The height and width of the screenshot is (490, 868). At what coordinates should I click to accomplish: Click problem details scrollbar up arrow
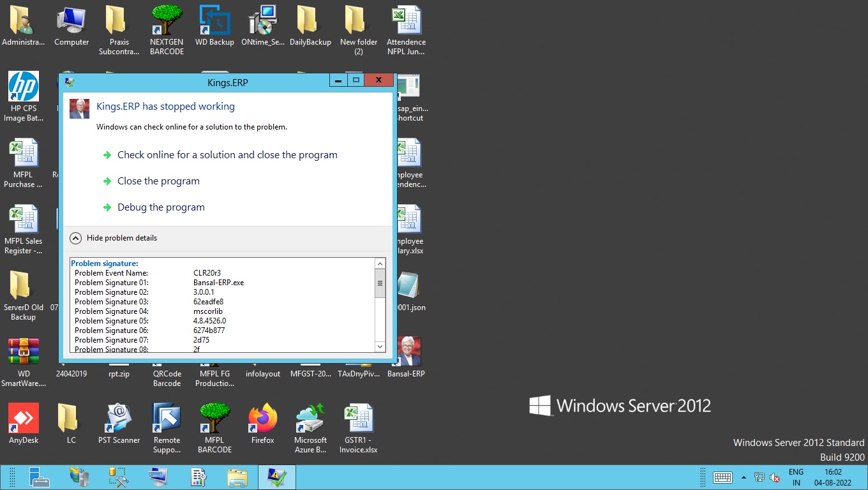380,264
